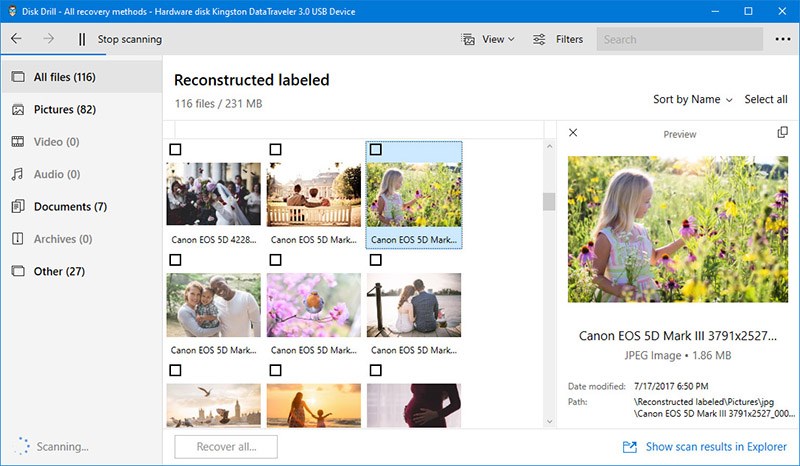
Task: Check the box above the family photo
Action: coord(175,260)
